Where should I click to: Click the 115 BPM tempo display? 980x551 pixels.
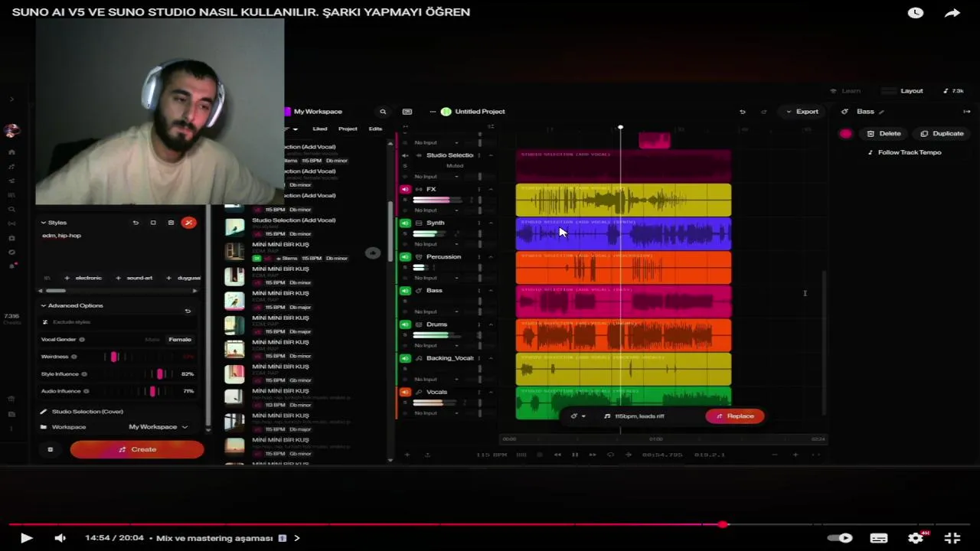tap(492, 455)
